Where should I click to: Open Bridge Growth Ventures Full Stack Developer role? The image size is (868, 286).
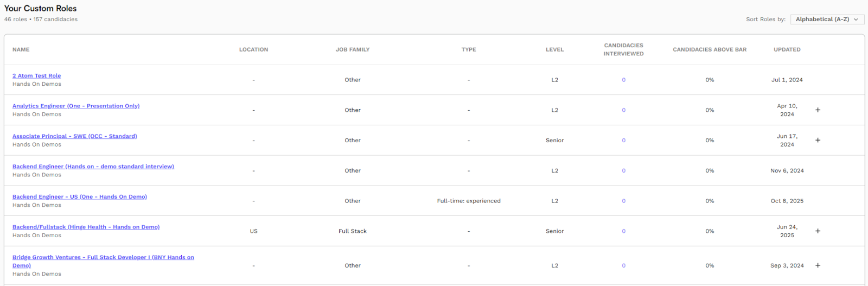point(103,262)
